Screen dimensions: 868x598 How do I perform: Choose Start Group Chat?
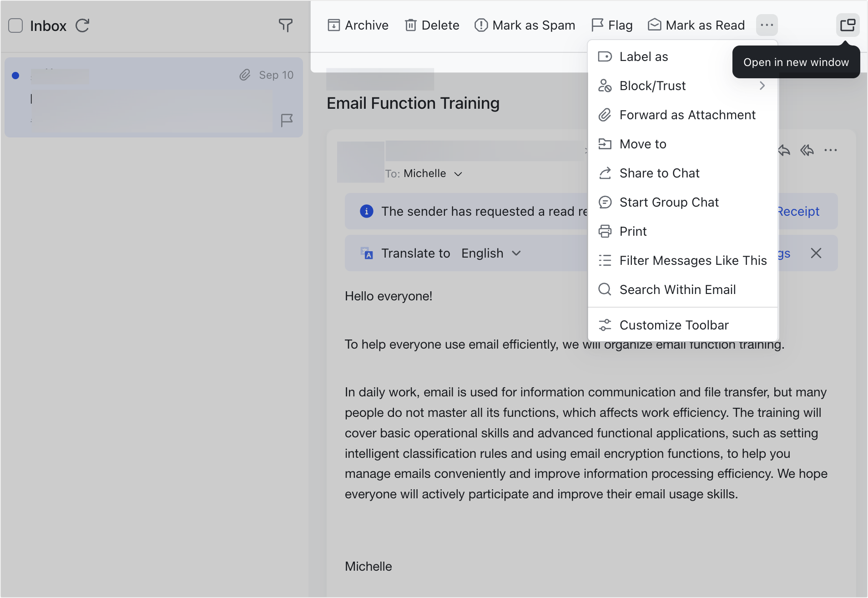click(682, 202)
